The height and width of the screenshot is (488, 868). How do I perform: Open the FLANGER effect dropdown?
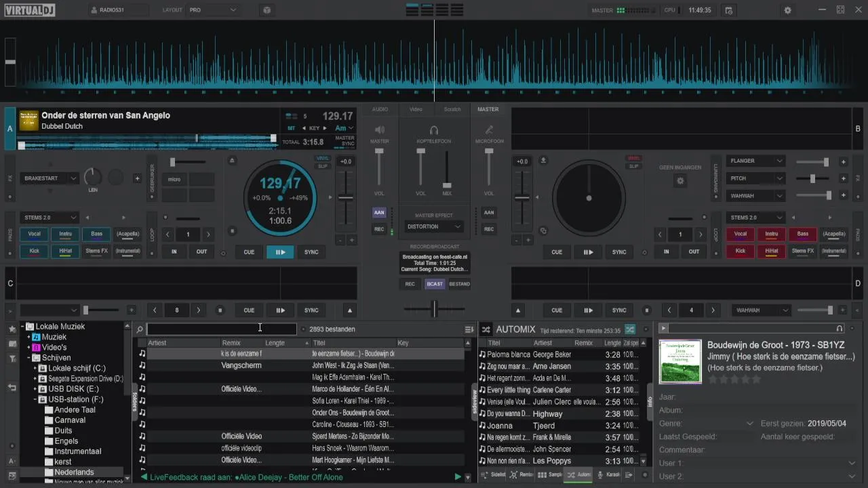(x=756, y=161)
